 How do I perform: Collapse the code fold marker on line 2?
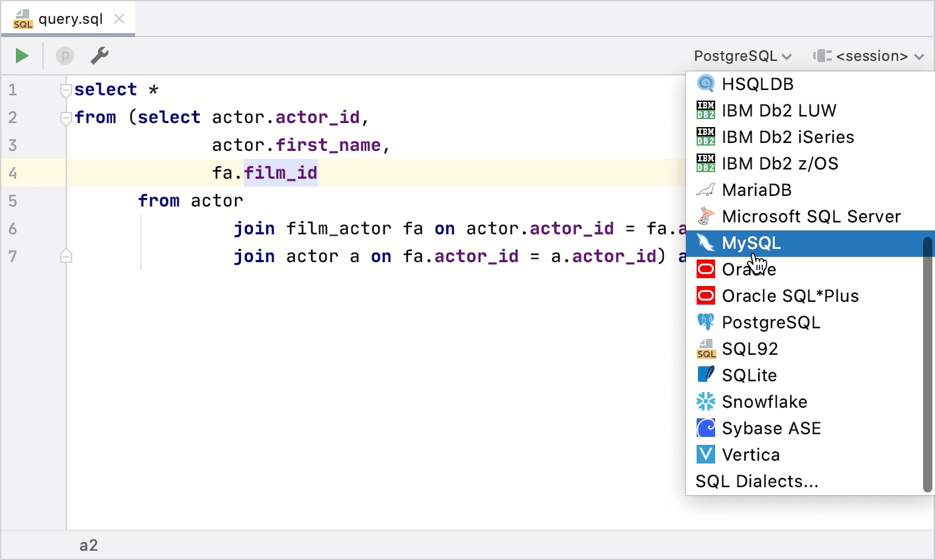tap(66, 117)
